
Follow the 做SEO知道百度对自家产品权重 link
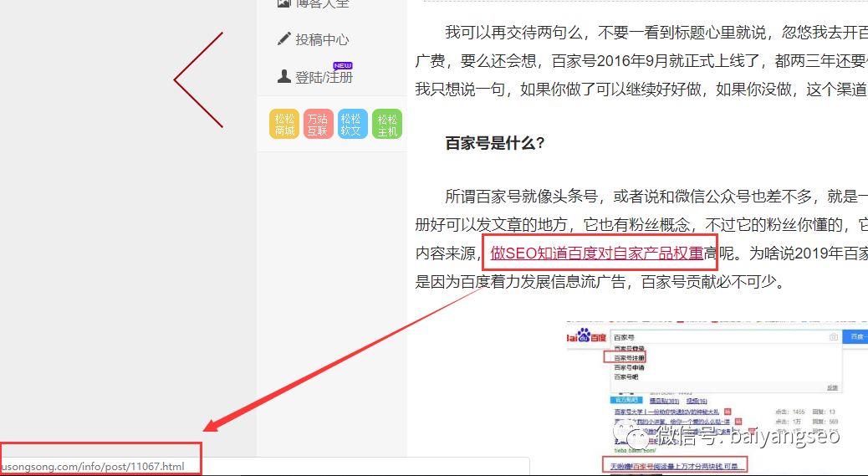point(597,253)
